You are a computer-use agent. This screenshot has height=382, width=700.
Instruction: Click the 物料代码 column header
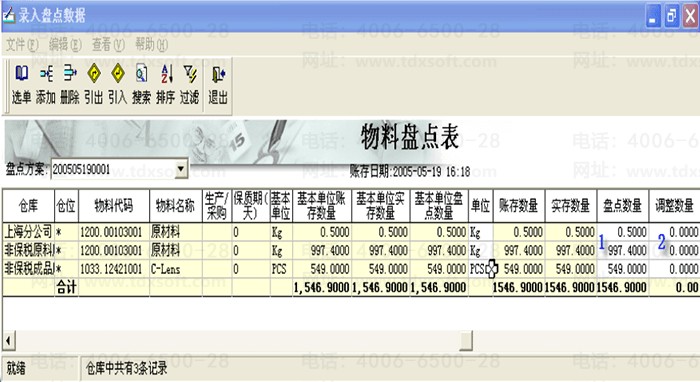pos(114,206)
